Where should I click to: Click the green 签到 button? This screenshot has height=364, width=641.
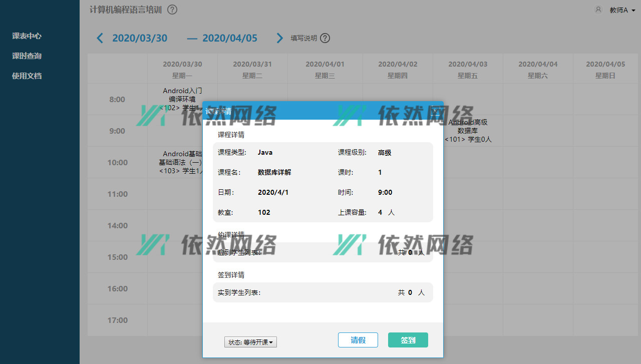408,340
